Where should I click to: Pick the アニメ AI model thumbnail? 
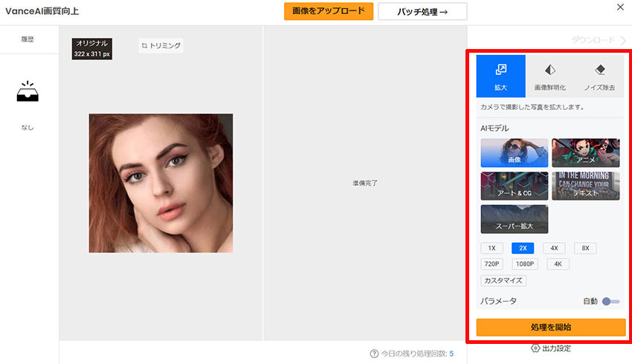585,153
